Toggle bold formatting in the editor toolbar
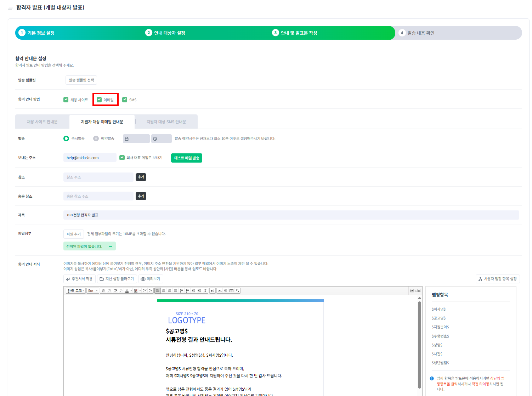The width and height of the screenshot is (532, 396). pyautogui.click(x=103, y=290)
